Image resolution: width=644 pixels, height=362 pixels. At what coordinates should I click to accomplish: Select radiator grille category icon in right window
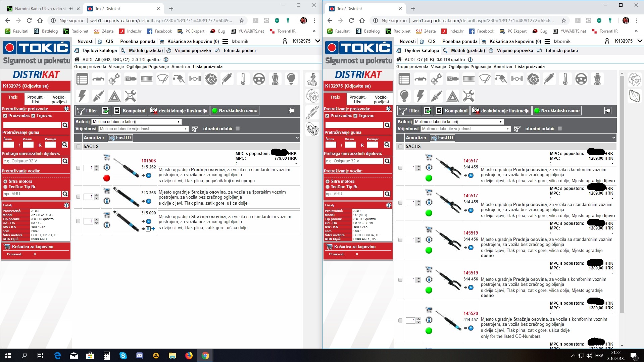(468, 79)
